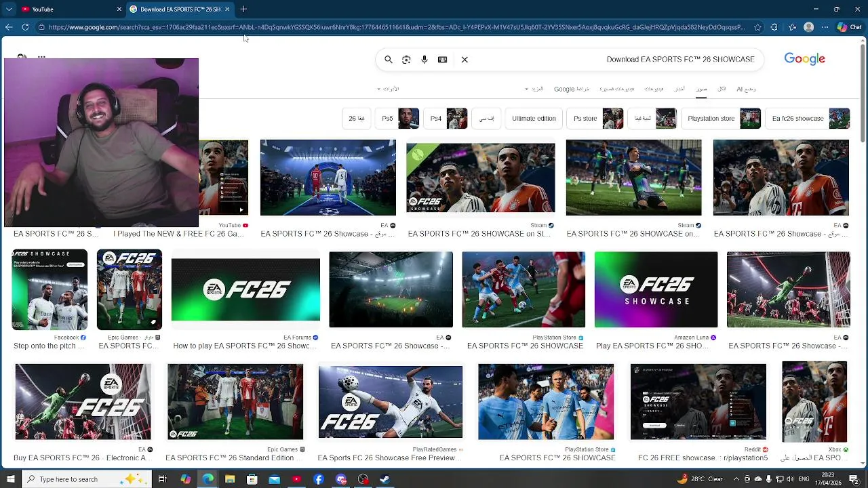
Task: Open the browser profile avatar
Action: (x=808, y=27)
